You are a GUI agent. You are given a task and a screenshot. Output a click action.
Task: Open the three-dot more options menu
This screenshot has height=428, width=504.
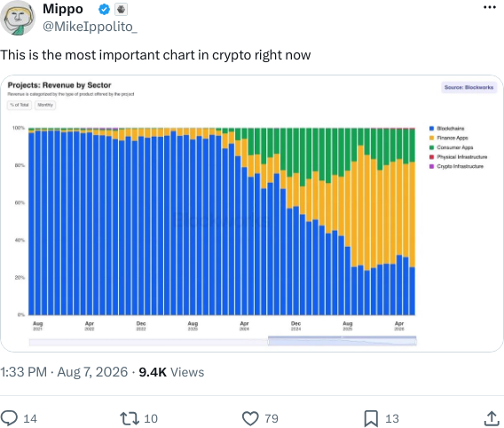[490, 7]
